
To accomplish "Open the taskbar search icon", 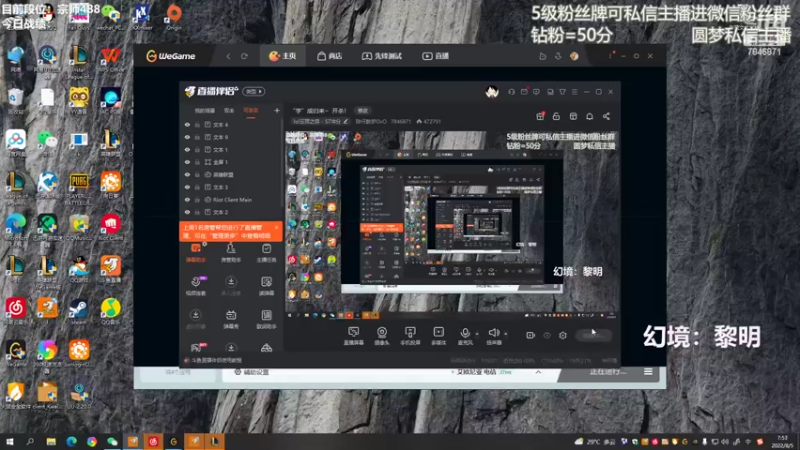I will (30, 441).
